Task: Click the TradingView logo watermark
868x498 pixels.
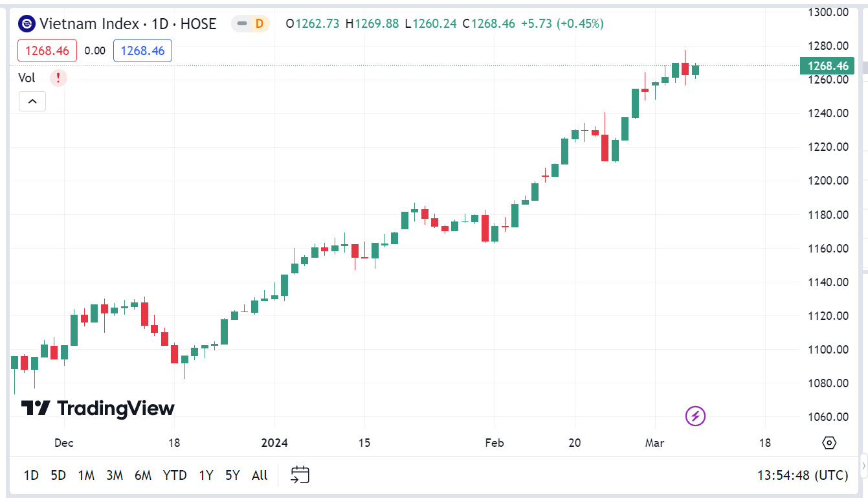Action: click(98, 408)
